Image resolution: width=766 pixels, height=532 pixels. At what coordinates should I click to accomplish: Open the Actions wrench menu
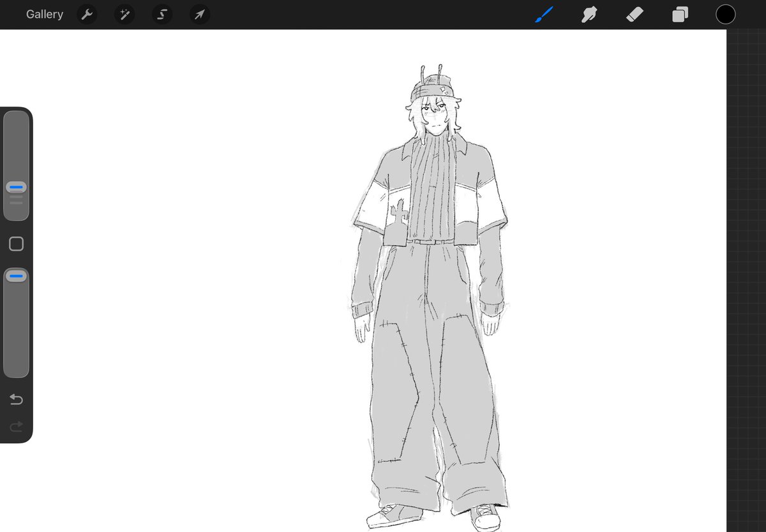click(87, 15)
